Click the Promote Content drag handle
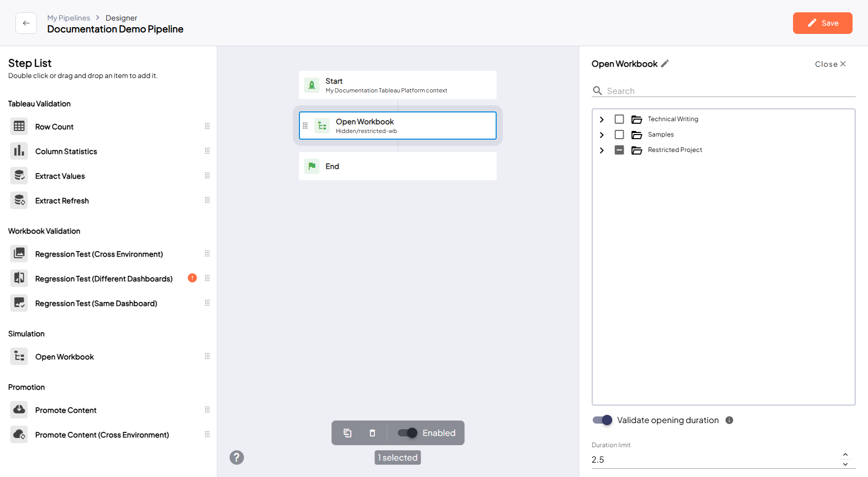The height and width of the screenshot is (477, 868). pos(207,410)
